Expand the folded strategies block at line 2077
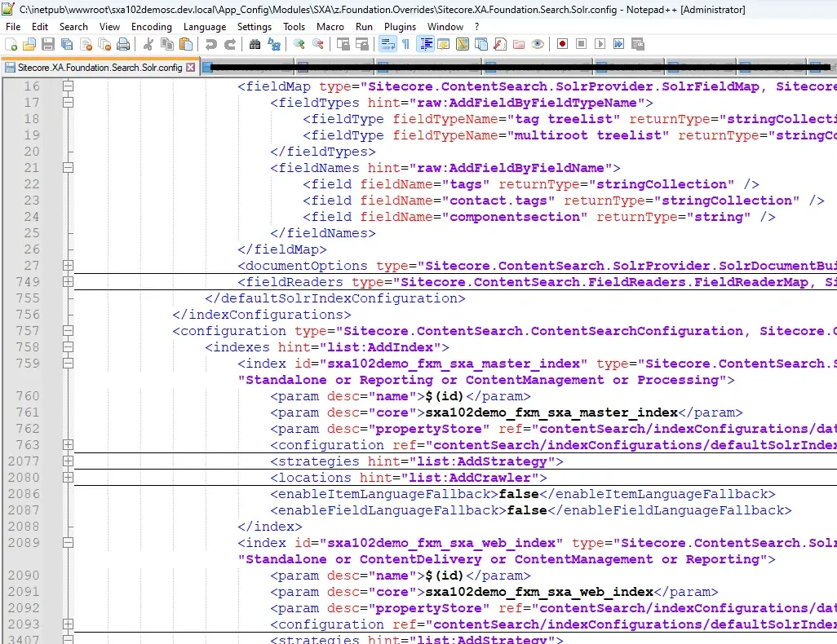The width and height of the screenshot is (837, 644). [68, 461]
